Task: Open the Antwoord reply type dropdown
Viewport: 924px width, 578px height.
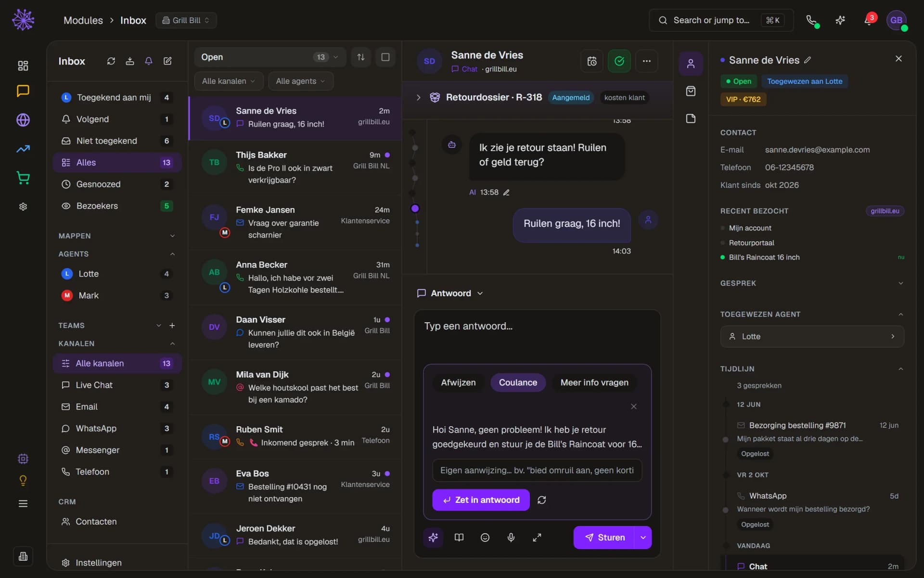Action: 450,293
